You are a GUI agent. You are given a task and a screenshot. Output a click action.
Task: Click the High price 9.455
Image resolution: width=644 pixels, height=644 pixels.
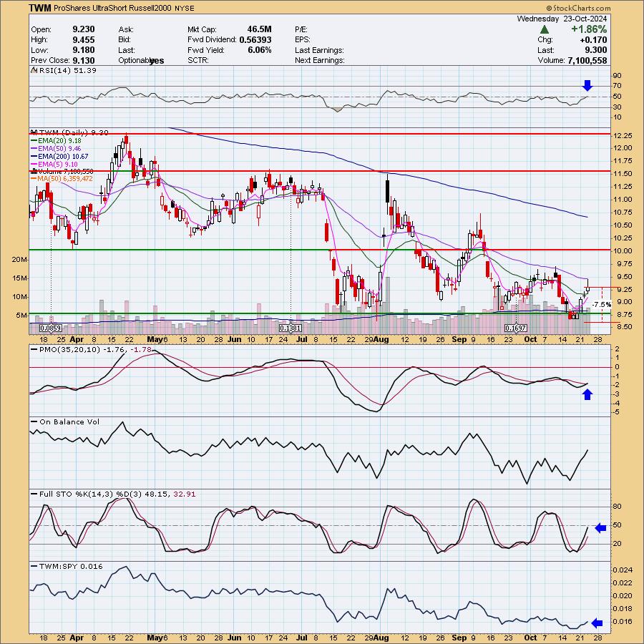[x=84, y=40]
